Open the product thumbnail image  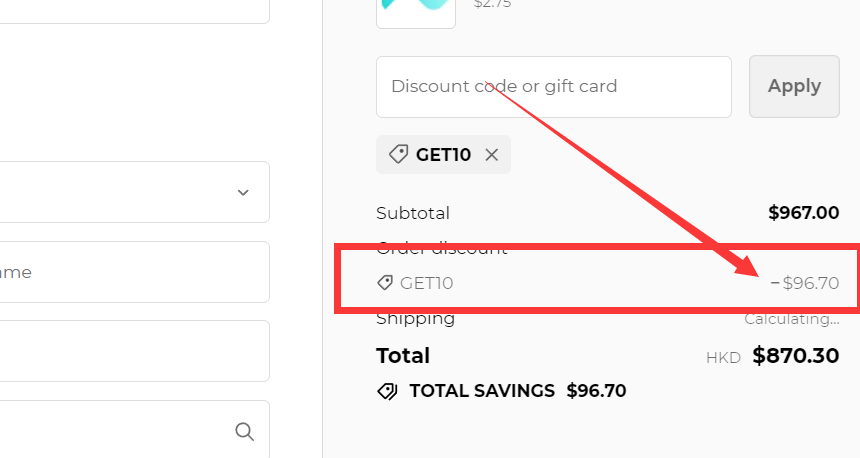pos(416,10)
